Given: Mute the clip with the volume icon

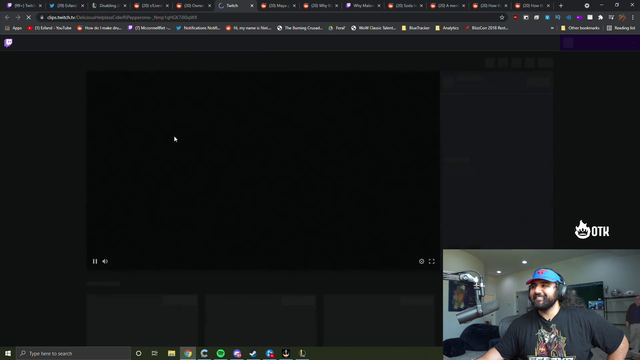Looking at the screenshot, I should [105, 261].
